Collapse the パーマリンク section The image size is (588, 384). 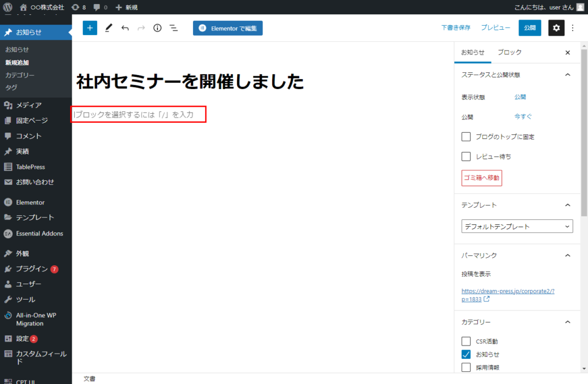[x=567, y=255]
